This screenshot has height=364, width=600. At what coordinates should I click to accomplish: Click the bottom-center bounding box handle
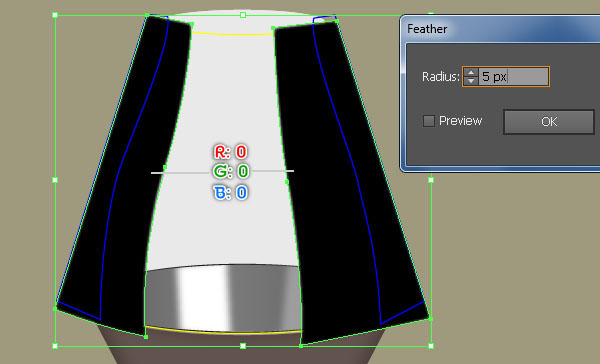point(243,346)
